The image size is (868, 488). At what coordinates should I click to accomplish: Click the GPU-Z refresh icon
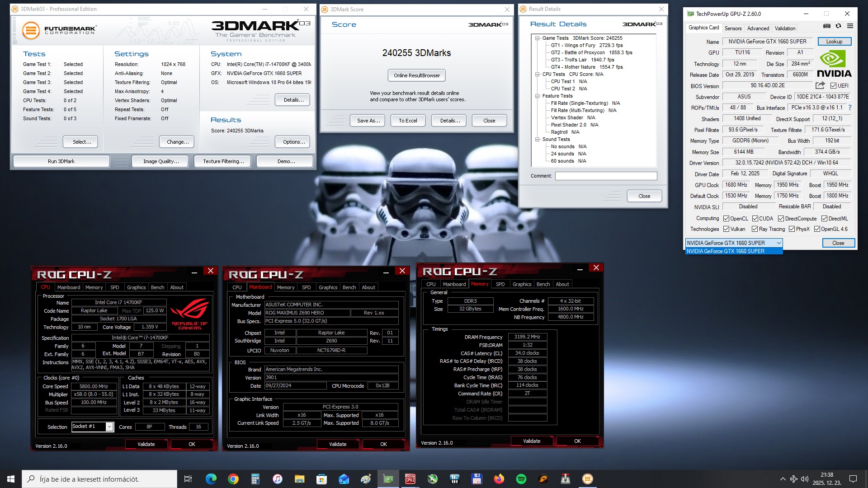(838, 26)
